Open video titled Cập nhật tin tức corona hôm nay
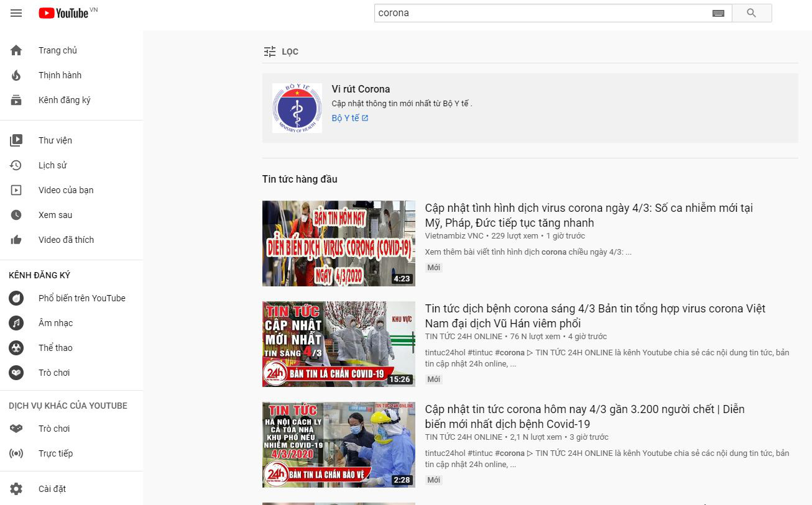Image resolution: width=812 pixels, height=505 pixels. point(584,417)
